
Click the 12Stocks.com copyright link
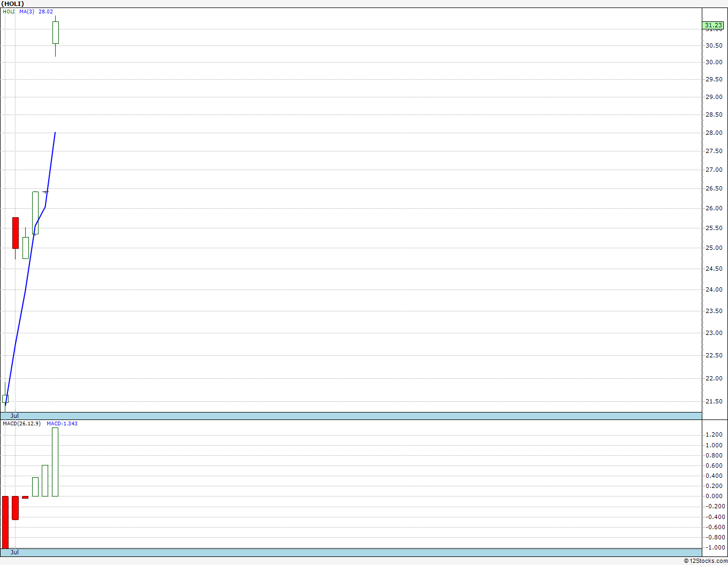[706, 561]
